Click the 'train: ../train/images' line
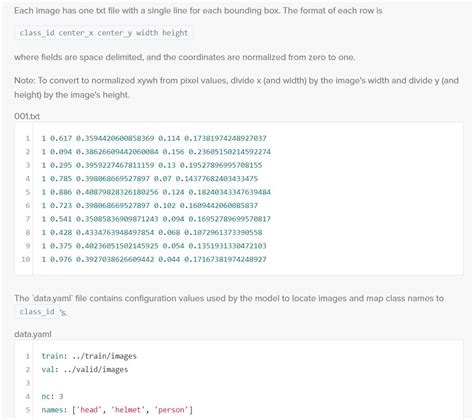Screen dimensions: 474x420 pyautogui.click(x=89, y=356)
